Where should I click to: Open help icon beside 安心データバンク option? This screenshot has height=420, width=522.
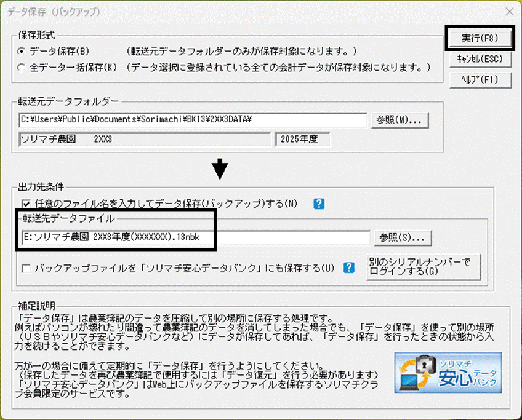point(348,267)
